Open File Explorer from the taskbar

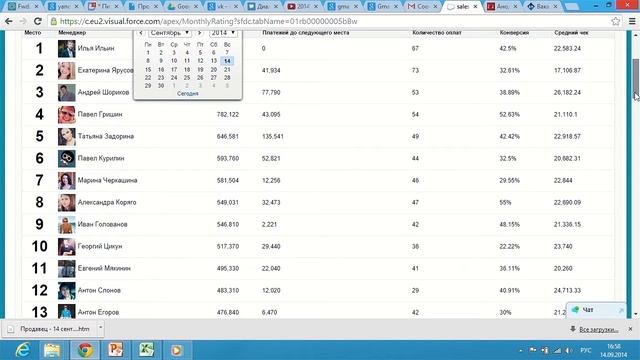click(x=52, y=350)
